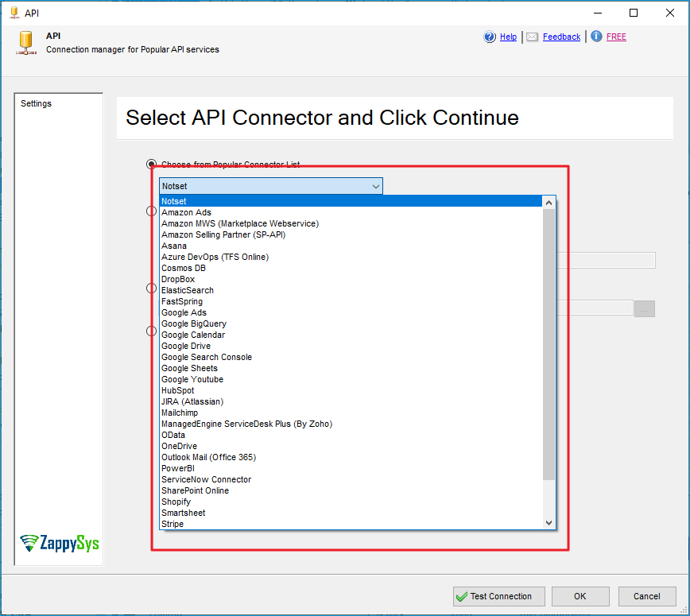This screenshot has height=616, width=690.
Task: Select PowerBI from the list
Action: (351, 469)
